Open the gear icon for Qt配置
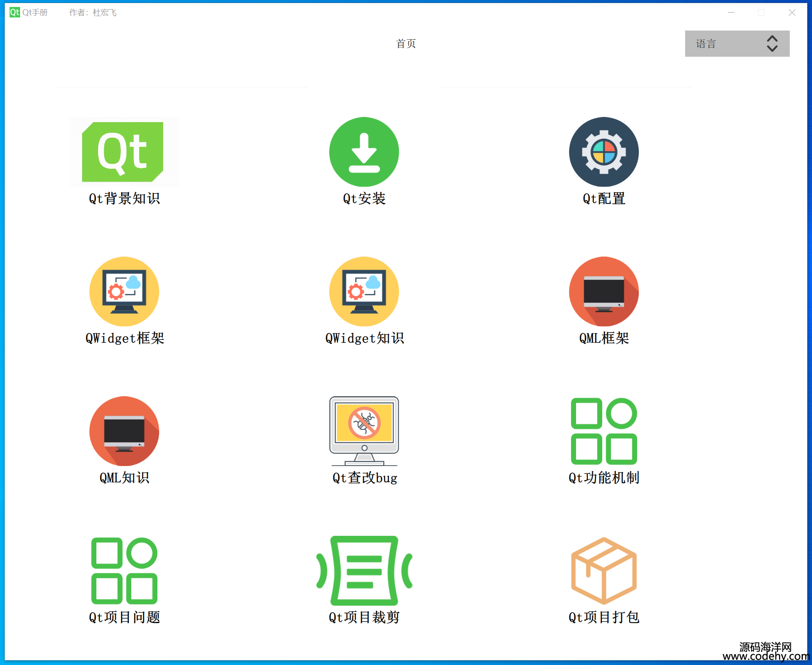Screen dimensions: 812x665 [x=604, y=152]
